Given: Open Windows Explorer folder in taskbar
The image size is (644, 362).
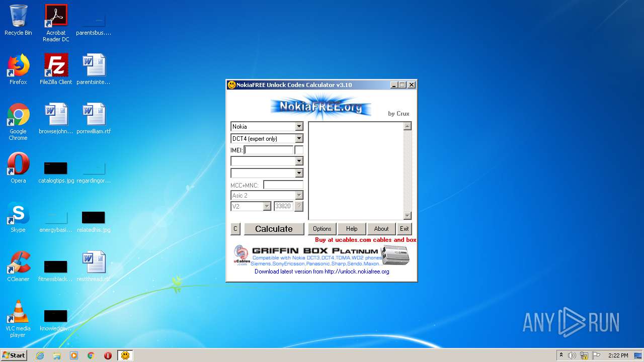Looking at the screenshot, I should 57,355.
